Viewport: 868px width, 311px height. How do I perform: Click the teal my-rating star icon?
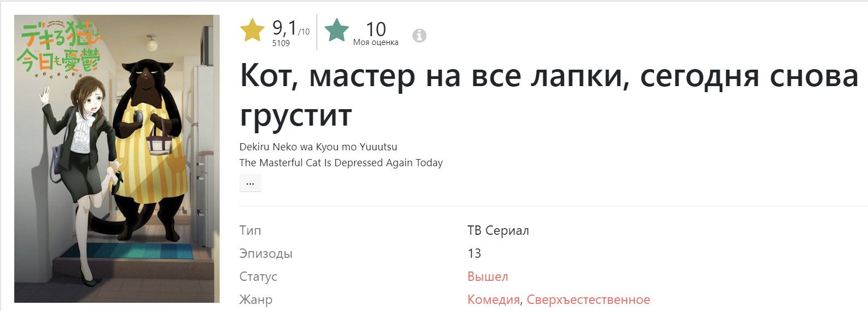click(336, 30)
